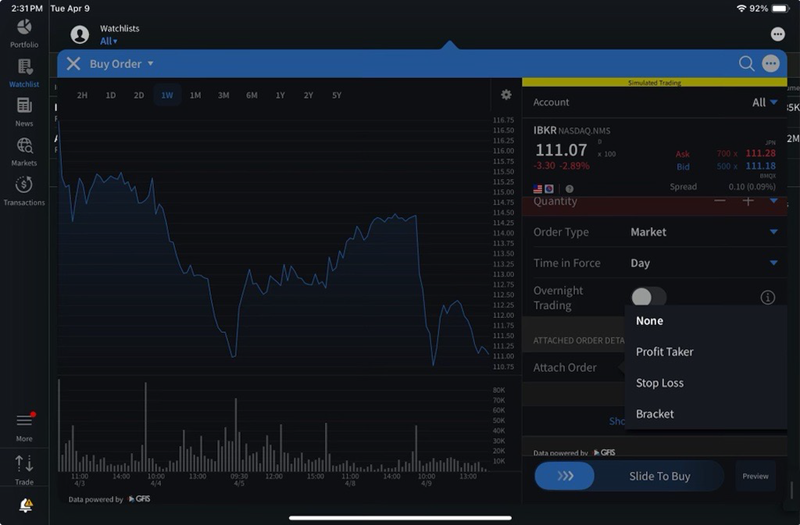Image resolution: width=800 pixels, height=525 pixels.
Task: Open the More menu in sidebar
Action: point(24,427)
